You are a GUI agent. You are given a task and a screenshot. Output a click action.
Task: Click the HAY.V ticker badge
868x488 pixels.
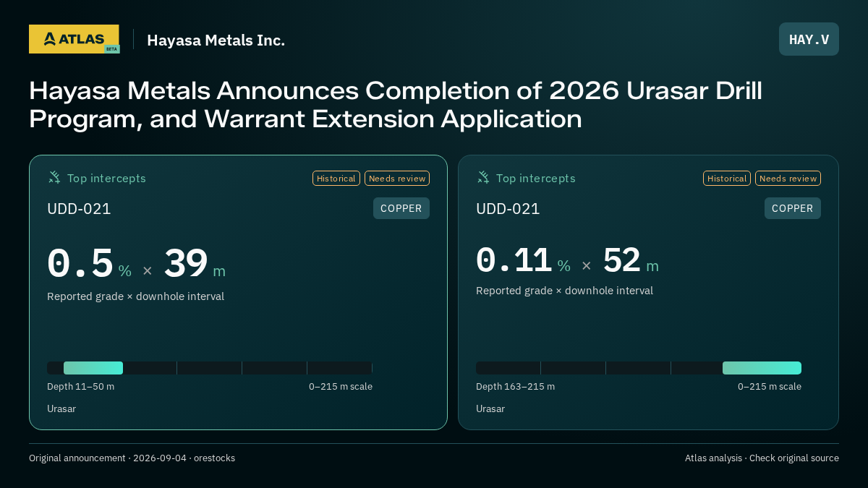[809, 39]
